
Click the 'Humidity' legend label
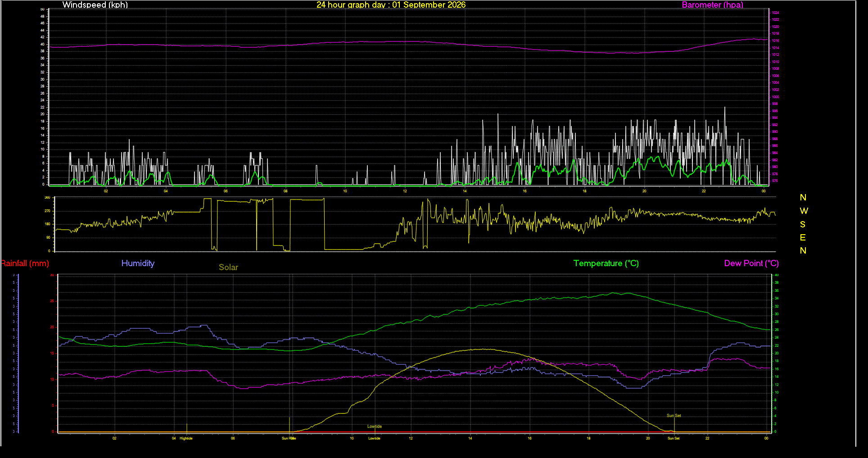pyautogui.click(x=138, y=263)
